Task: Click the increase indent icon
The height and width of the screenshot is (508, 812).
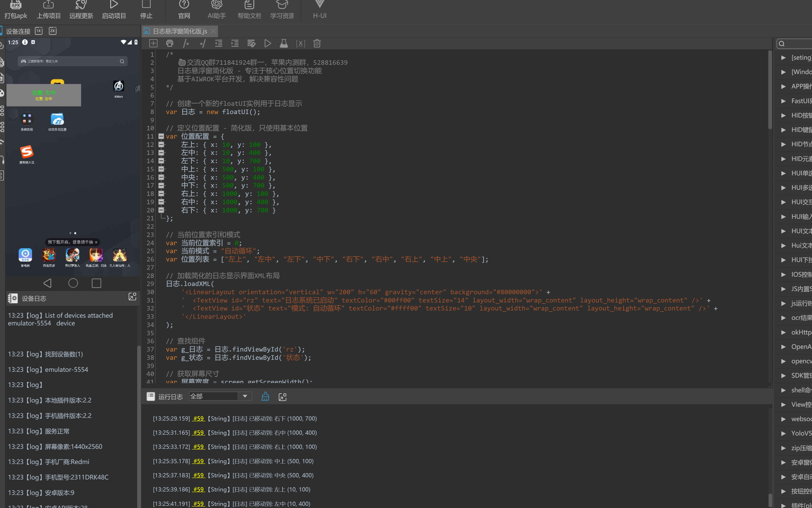Action: click(x=235, y=43)
